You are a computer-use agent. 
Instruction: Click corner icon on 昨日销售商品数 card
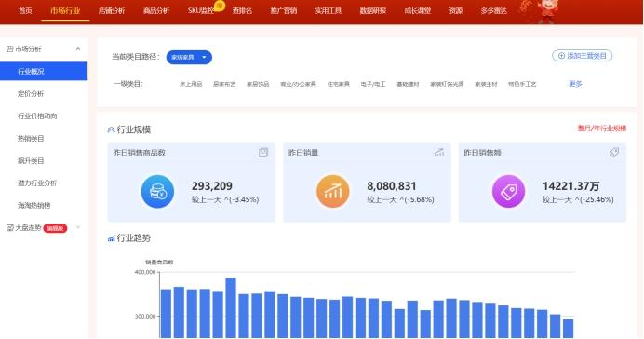(x=263, y=153)
